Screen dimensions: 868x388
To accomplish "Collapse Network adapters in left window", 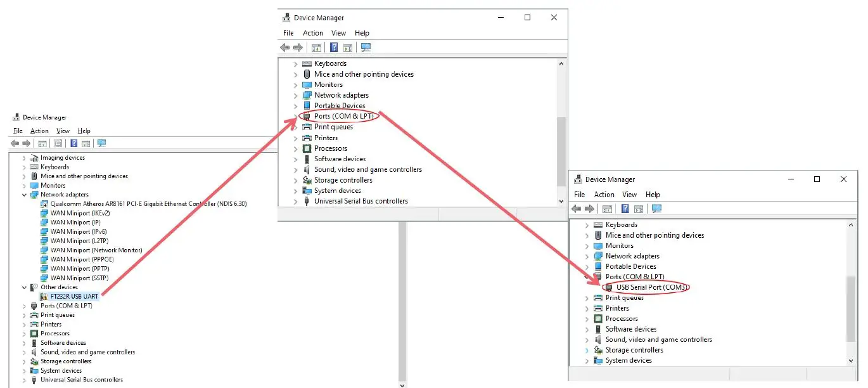I will [x=25, y=195].
